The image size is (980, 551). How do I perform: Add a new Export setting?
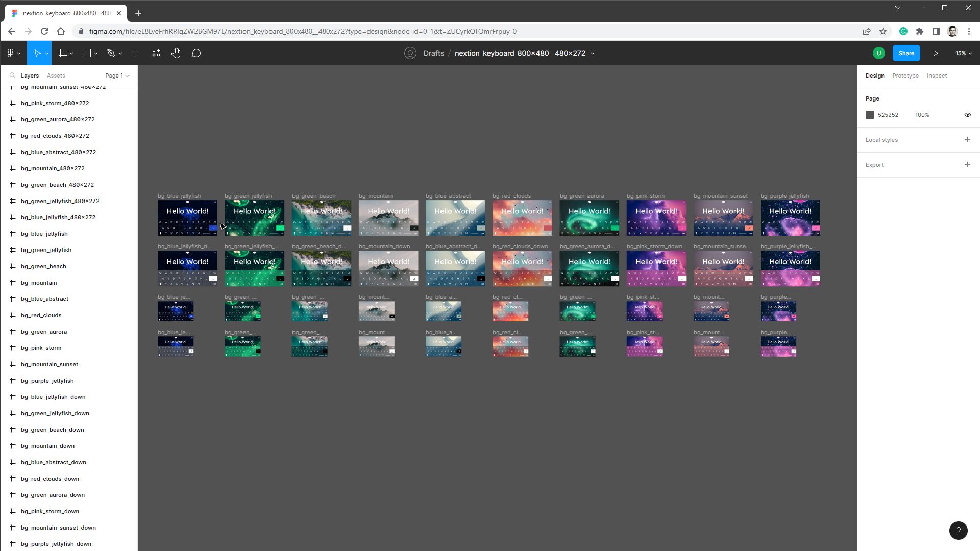pos(967,165)
